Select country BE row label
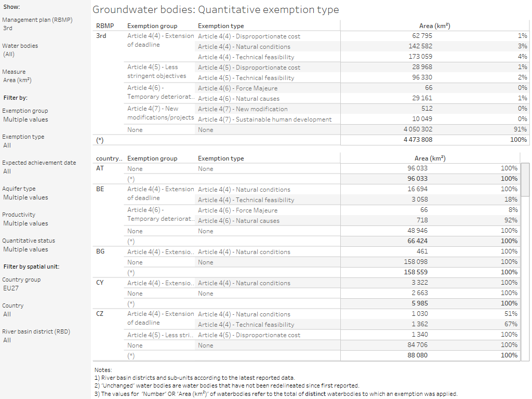Image resolution: width=532 pixels, height=399 pixels. (x=100, y=189)
